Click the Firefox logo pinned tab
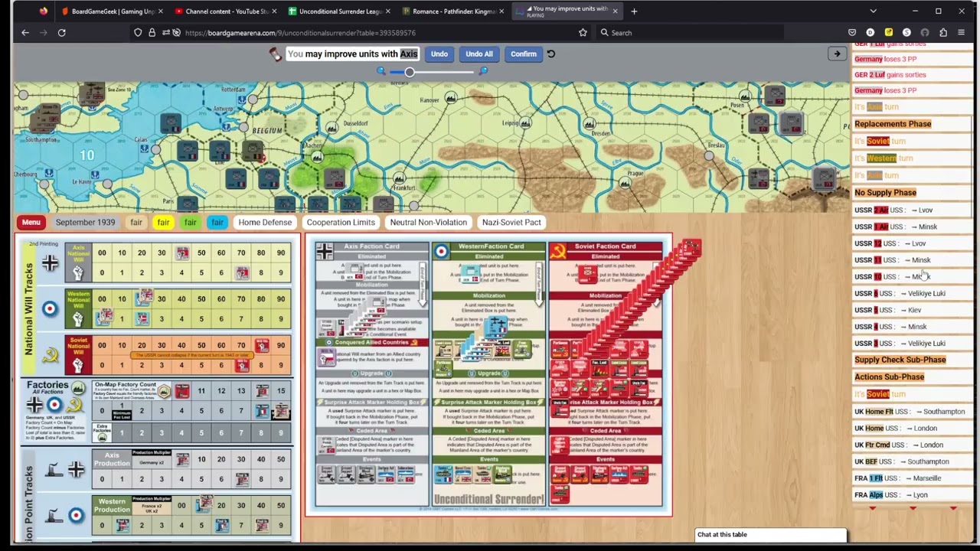This screenshot has width=980, height=551. click(43, 11)
